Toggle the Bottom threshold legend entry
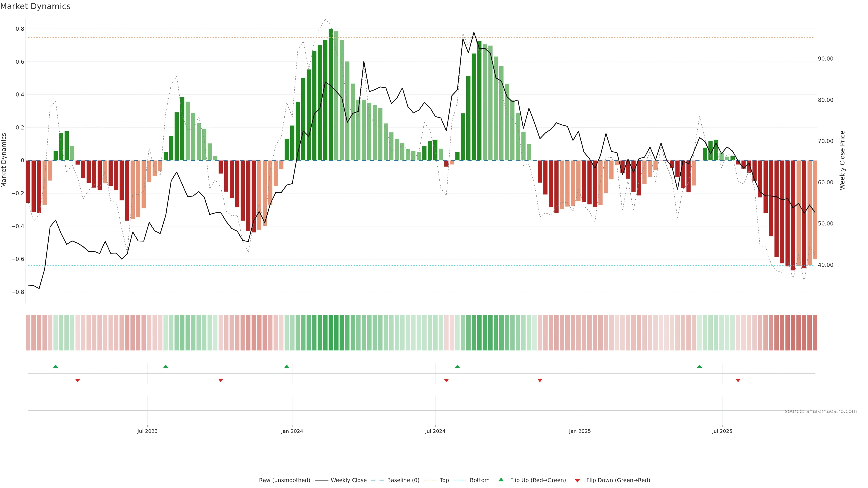Image resolution: width=868 pixels, height=488 pixels. click(x=479, y=480)
